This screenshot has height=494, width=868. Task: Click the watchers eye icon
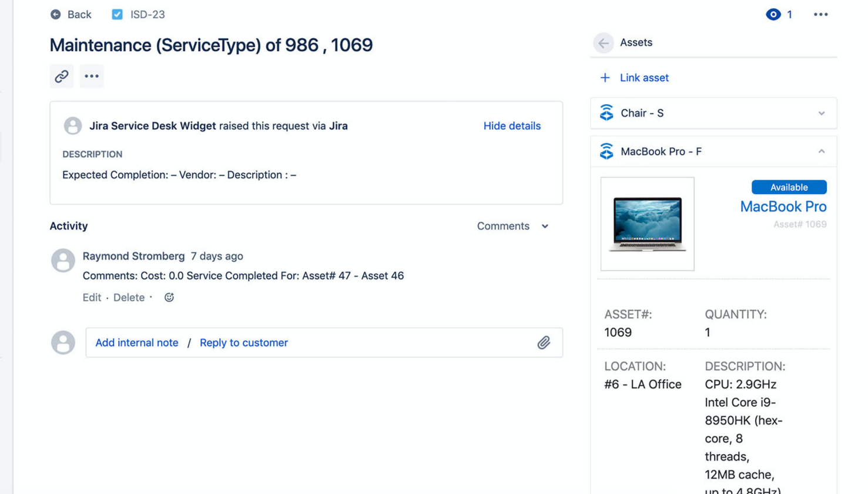pos(773,15)
